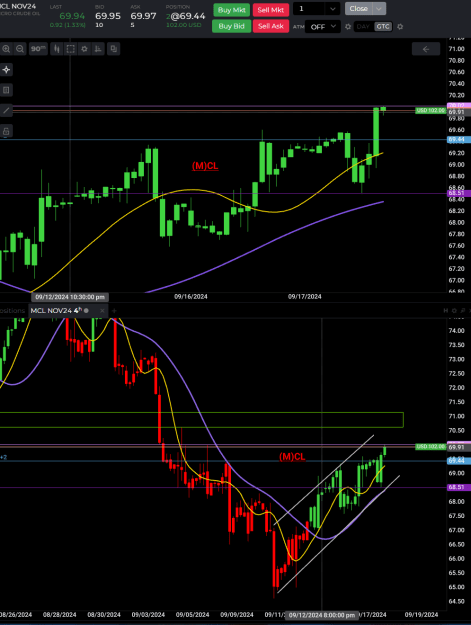This screenshot has width=471, height=625.
Task: Click the 09/12/2024 8:00:00 pm crosshair time label
Action: [322, 615]
